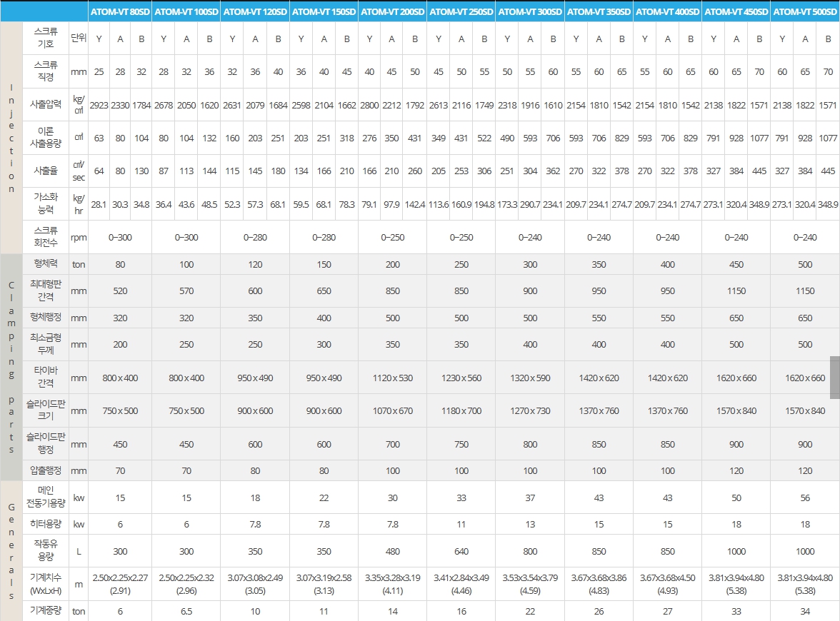Image resolution: width=840 pixels, height=621 pixels.
Task: Click machine dimensions 2.50x2.25x2.27 (2.91)
Action: point(120,584)
